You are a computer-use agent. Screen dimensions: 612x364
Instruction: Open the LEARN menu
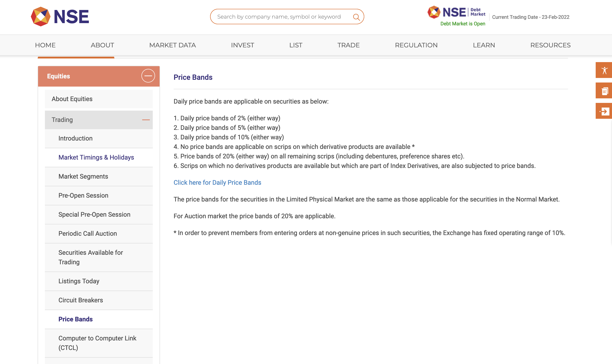484,45
